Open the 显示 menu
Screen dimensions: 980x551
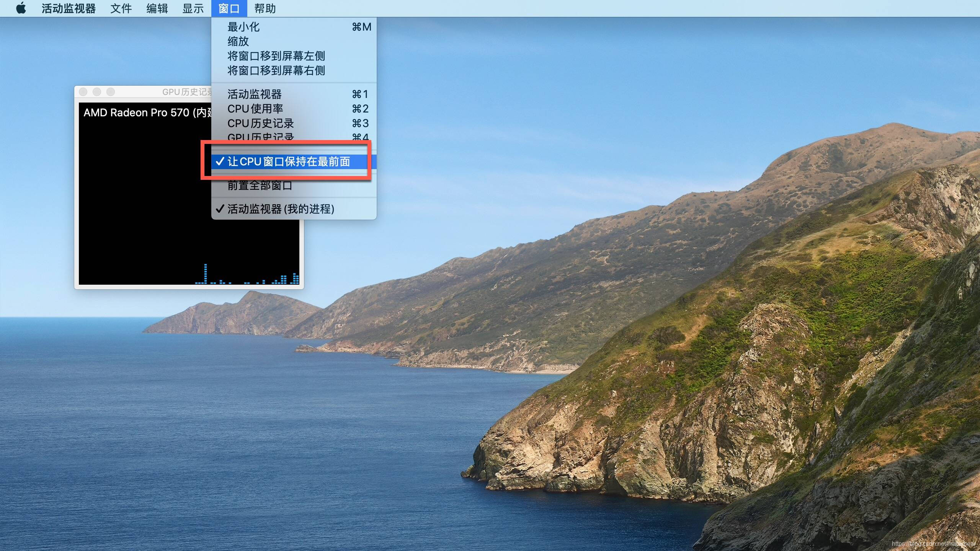click(193, 8)
